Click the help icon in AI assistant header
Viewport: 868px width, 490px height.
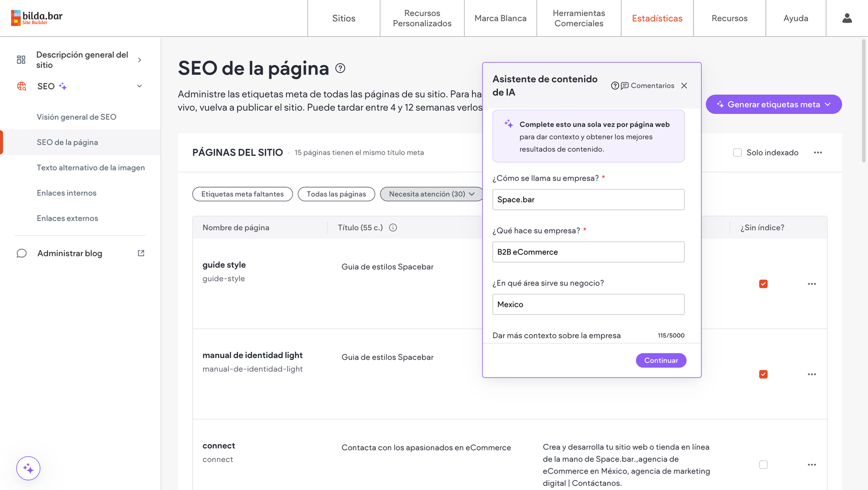615,85
